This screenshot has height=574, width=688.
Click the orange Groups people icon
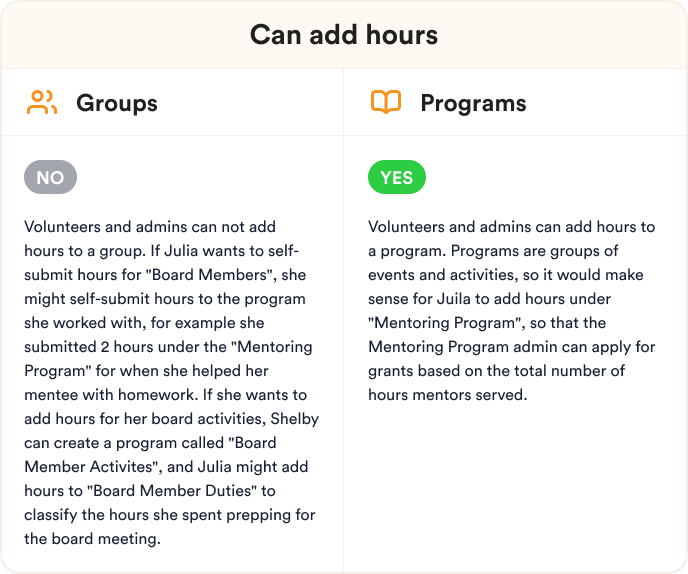coord(42,102)
